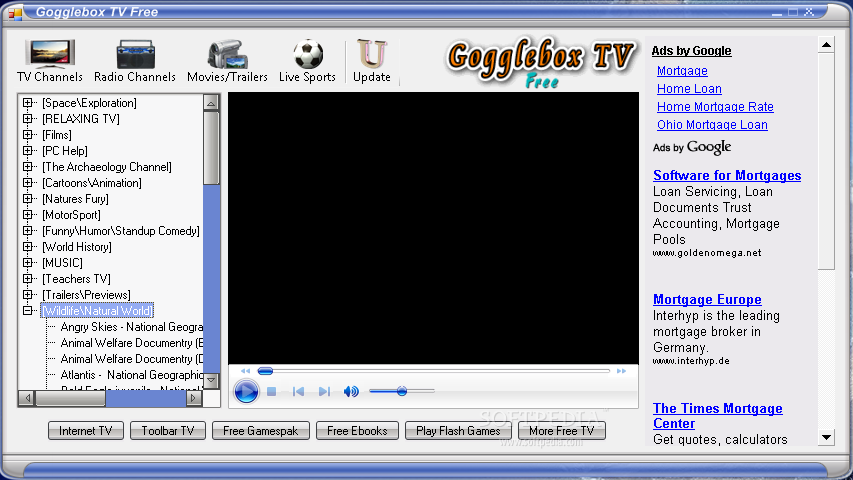The height and width of the screenshot is (480, 853).
Task: Click the Free Ebooks button
Action: point(357,430)
